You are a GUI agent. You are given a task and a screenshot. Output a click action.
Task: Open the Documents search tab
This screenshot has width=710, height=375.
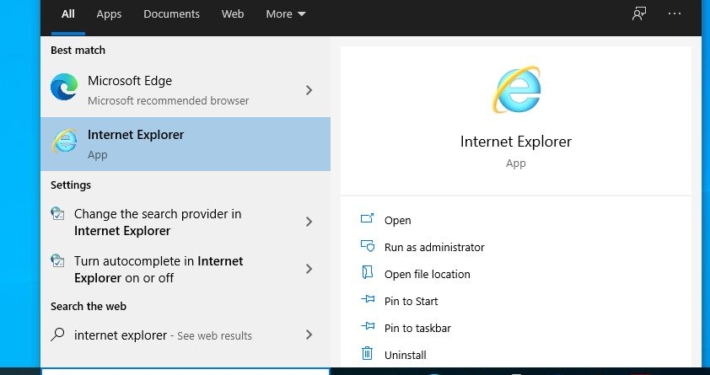pyautogui.click(x=171, y=14)
